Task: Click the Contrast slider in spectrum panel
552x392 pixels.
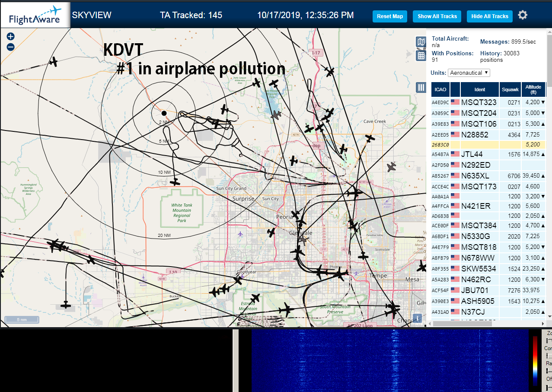Action: click(549, 356)
